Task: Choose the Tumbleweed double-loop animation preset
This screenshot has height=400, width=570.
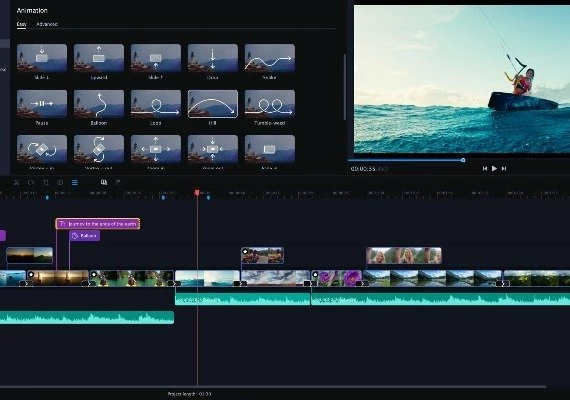Action: pyautogui.click(x=270, y=104)
